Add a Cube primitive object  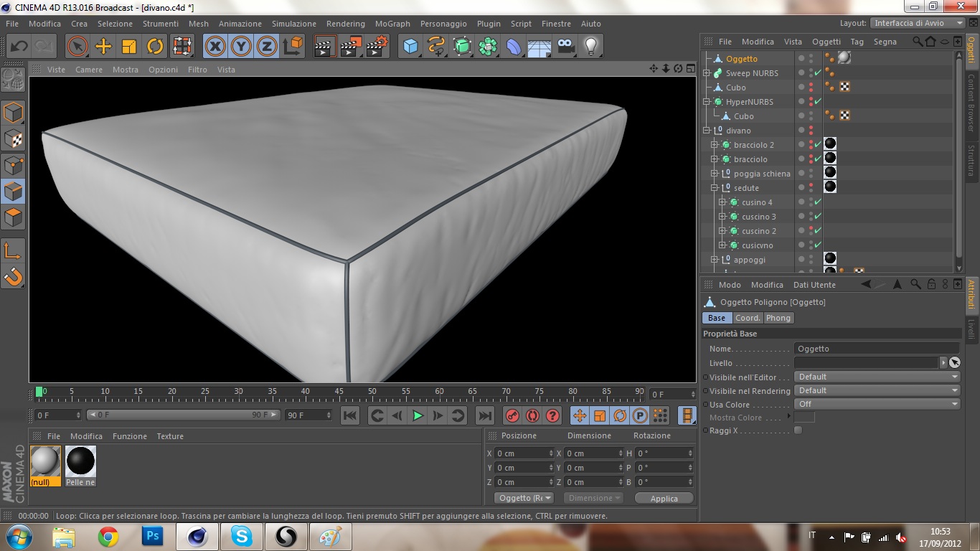(410, 47)
